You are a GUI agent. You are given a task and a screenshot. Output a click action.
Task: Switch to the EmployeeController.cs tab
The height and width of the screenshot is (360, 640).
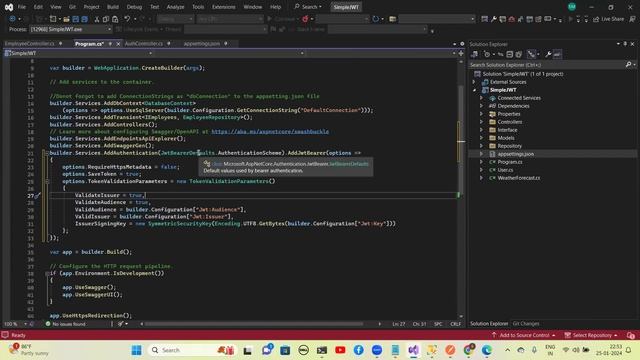(x=29, y=44)
